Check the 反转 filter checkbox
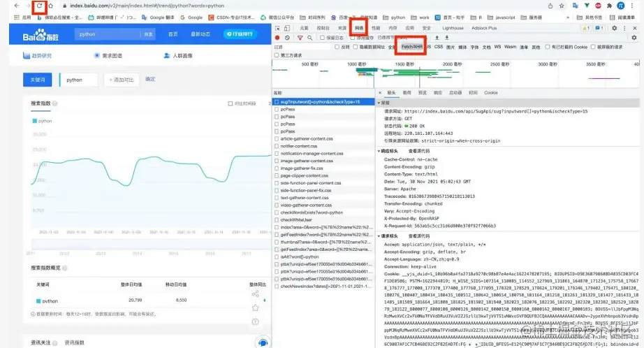This screenshot has width=644, height=348. [x=337, y=47]
